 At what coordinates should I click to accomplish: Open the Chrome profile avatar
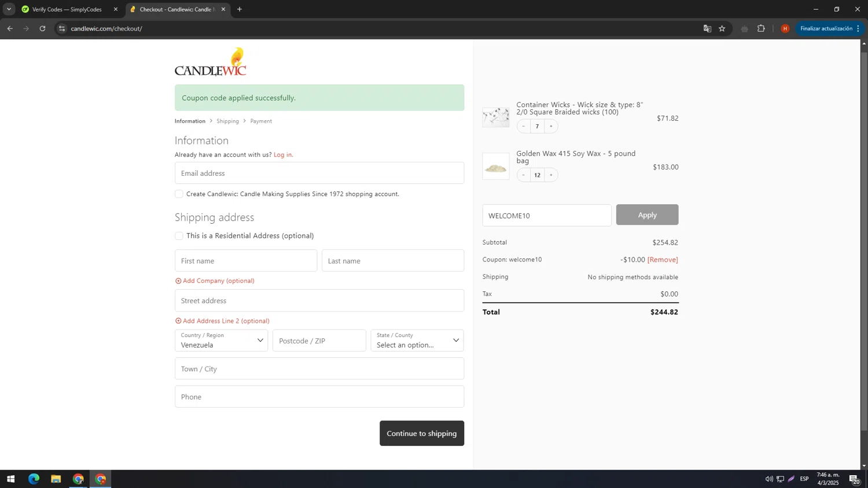[x=785, y=28]
